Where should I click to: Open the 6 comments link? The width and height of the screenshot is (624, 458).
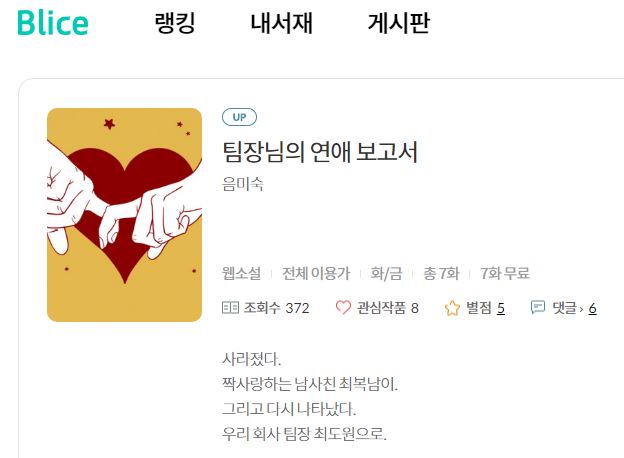pos(593,308)
